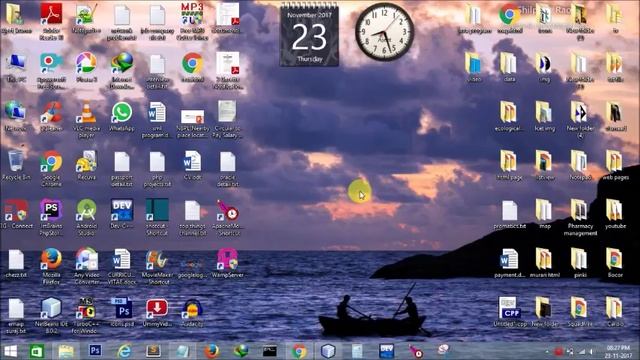Open the youtube folder
Image resolution: width=640 pixels, height=360 pixels.
click(615, 214)
